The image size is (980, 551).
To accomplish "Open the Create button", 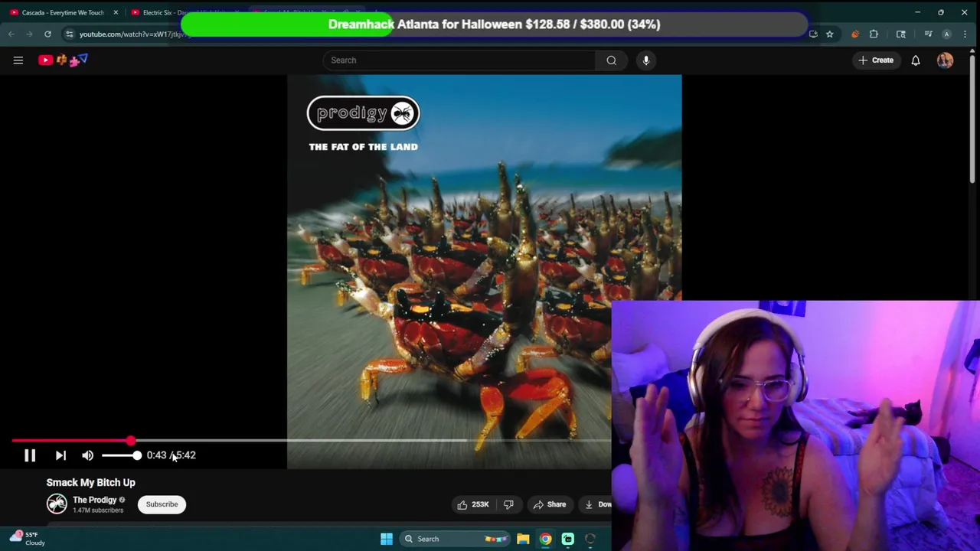I will (876, 60).
